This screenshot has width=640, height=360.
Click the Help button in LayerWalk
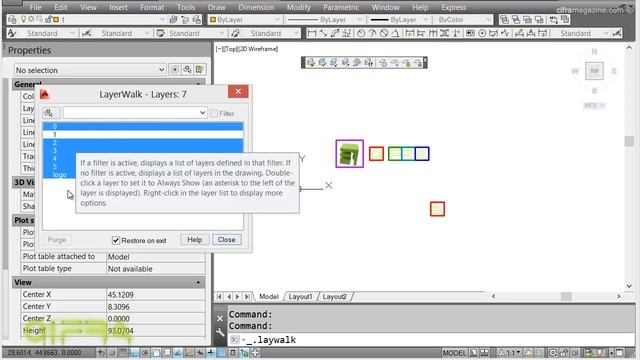tap(194, 240)
